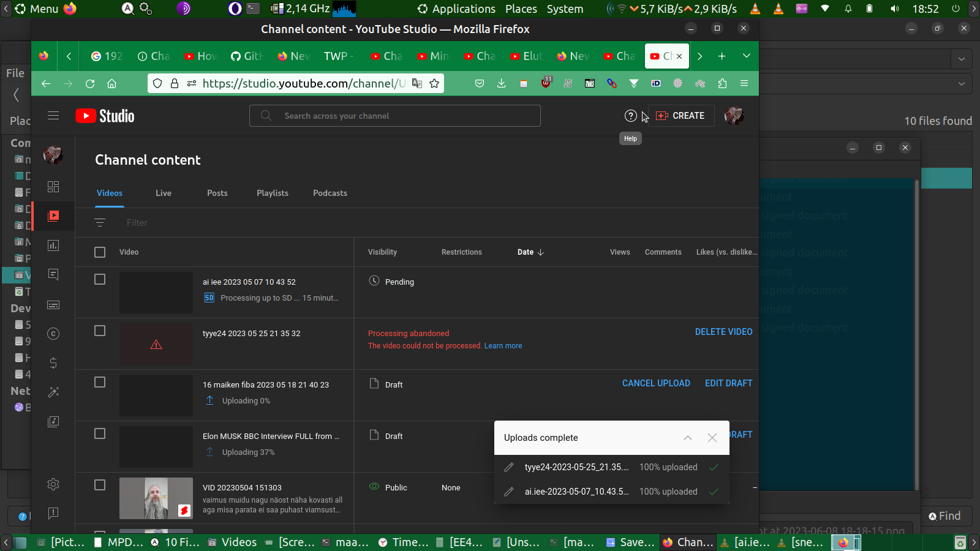Open the uBlock Origin extension icon
The image size is (980, 551).
546,83
